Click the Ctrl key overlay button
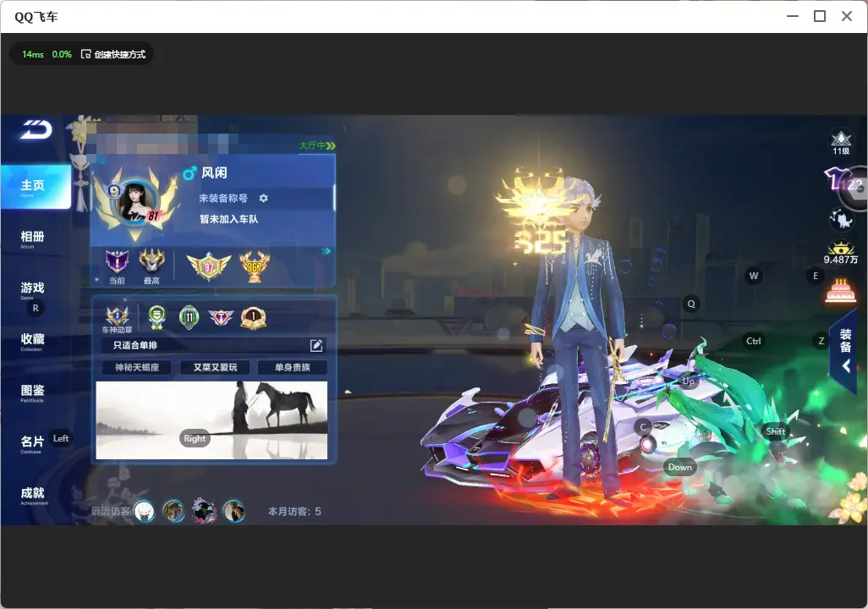This screenshot has height=609, width=868. (x=754, y=341)
